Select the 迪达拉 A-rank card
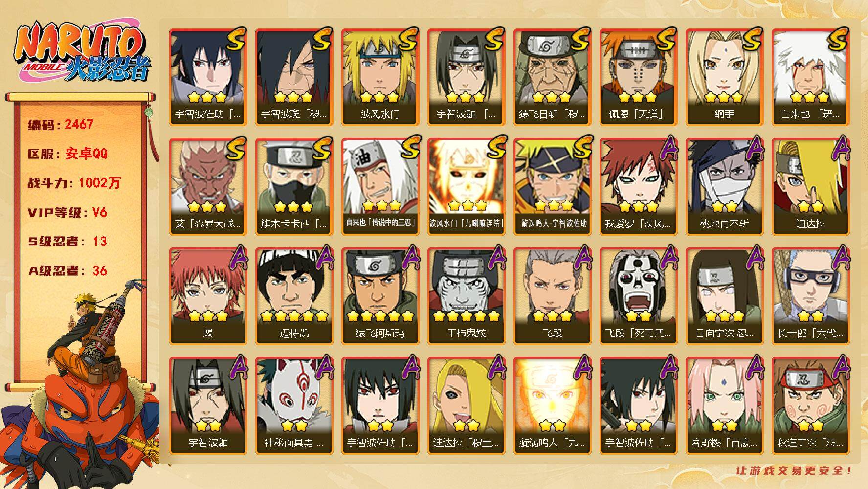Viewport: 868px width, 489px height. click(x=810, y=187)
